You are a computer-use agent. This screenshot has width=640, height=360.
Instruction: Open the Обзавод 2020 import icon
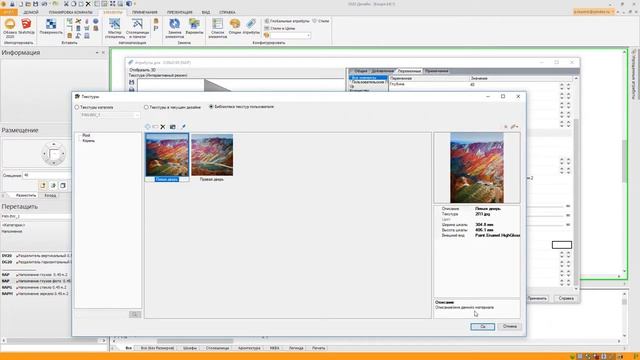coord(10,28)
